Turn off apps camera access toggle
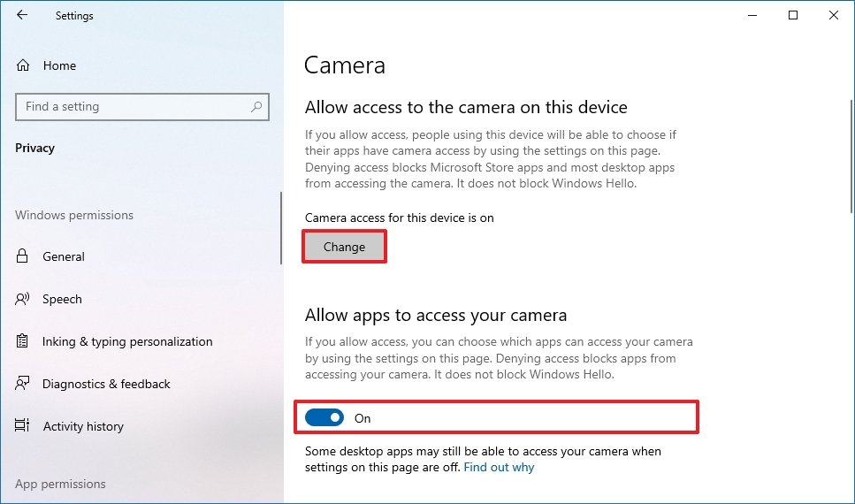Viewport: 855px width, 504px height. [324, 418]
